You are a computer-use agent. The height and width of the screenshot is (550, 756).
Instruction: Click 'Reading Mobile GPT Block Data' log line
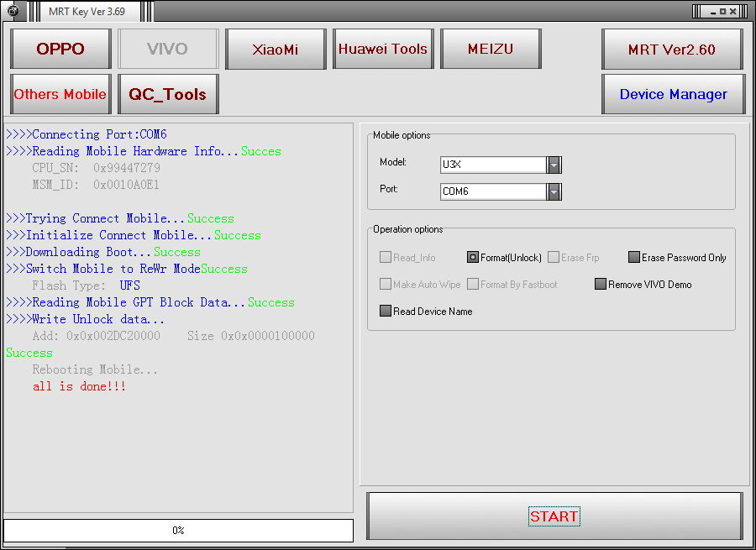tap(150, 302)
